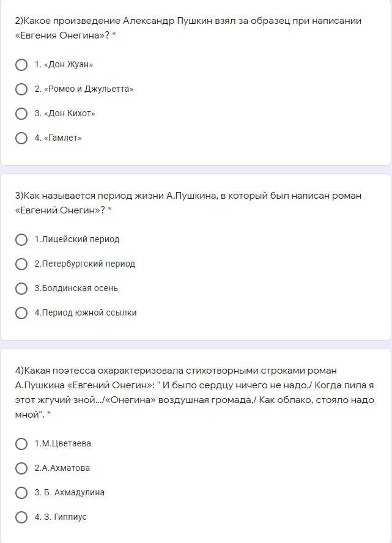
Task: Select Период южной ссылки option
Action: (x=21, y=313)
